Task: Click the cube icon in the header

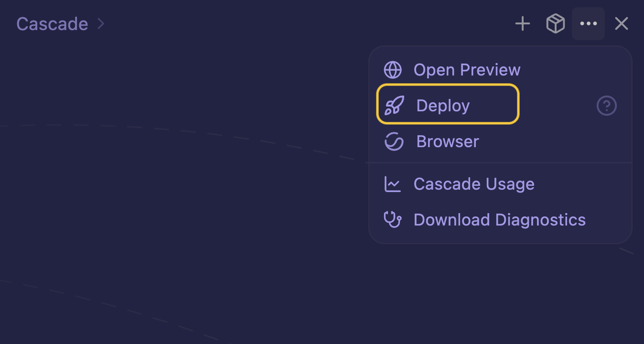Action: coord(555,24)
